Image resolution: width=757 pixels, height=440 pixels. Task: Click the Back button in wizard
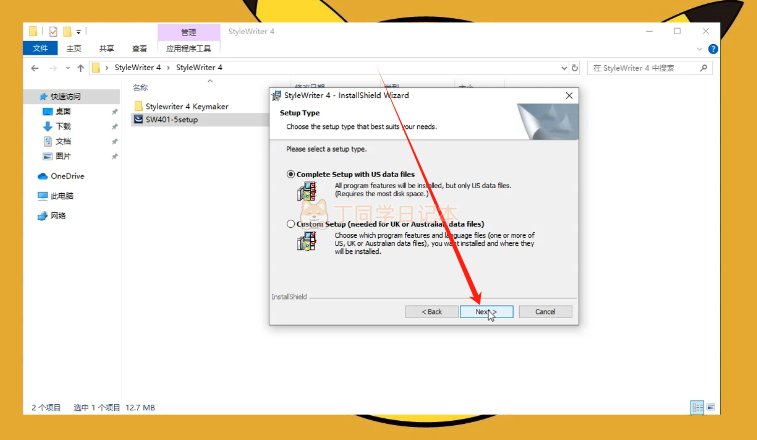pyautogui.click(x=432, y=312)
